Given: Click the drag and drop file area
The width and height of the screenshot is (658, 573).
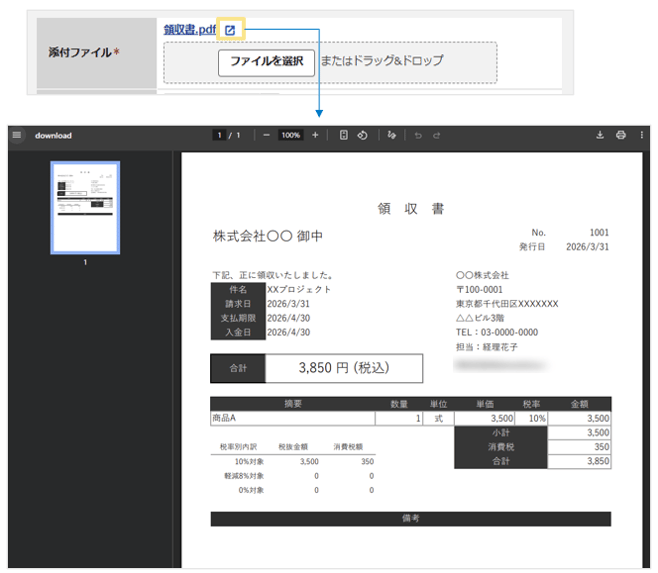Looking at the screenshot, I should pyautogui.click(x=330, y=63).
